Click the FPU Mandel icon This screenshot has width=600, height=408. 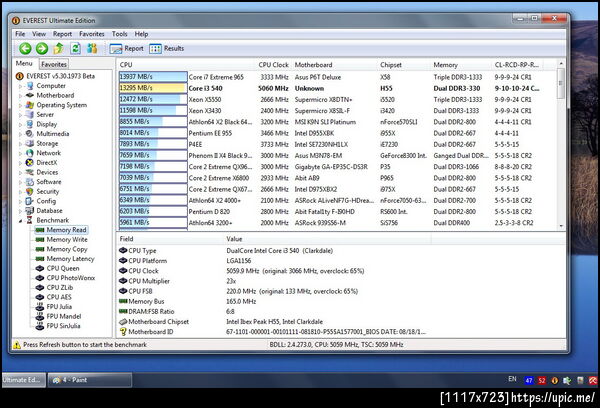click(40, 316)
